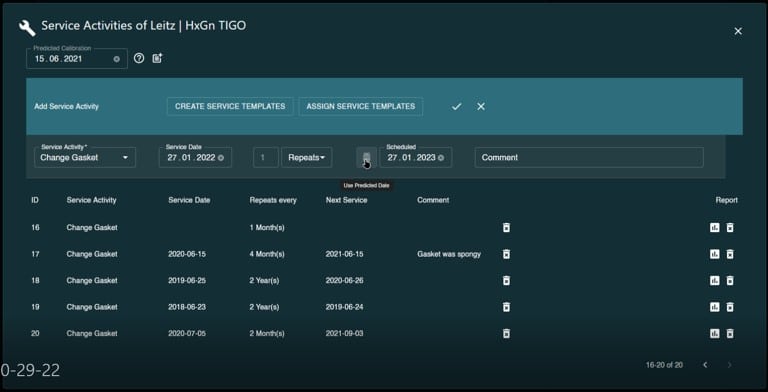
Task: Click the add-note icon beside the help icon
Action: [157, 58]
